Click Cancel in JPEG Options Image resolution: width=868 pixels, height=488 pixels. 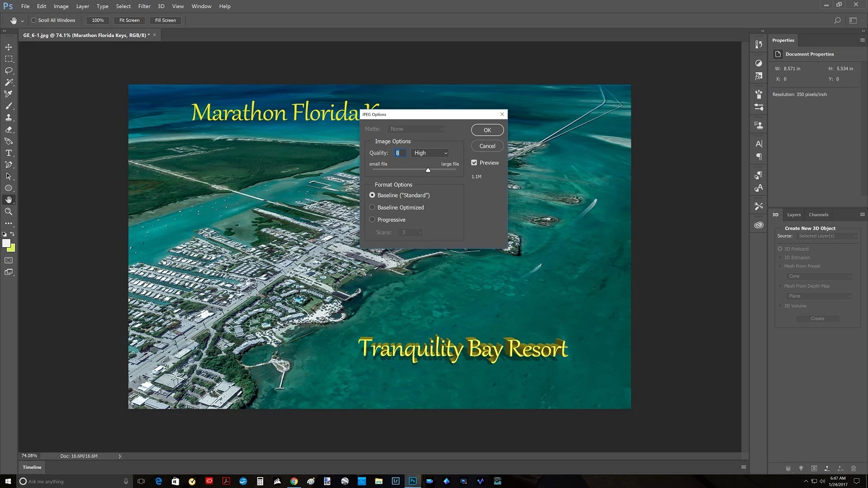(487, 146)
